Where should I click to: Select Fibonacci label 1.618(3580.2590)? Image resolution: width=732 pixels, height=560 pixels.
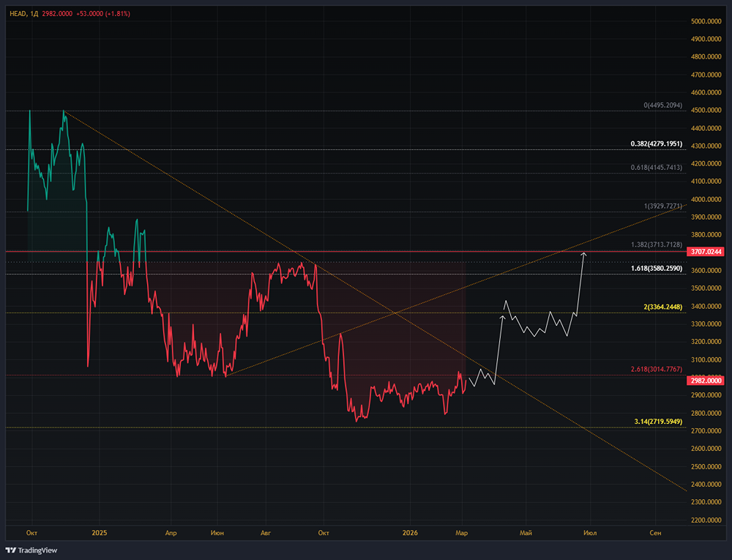click(x=656, y=269)
